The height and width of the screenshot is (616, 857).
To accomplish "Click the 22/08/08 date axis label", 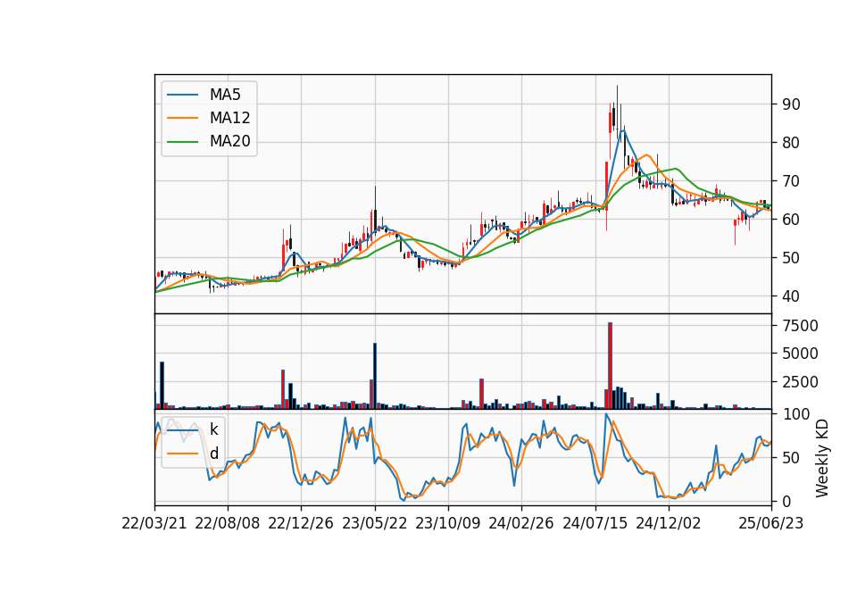I will click(228, 523).
